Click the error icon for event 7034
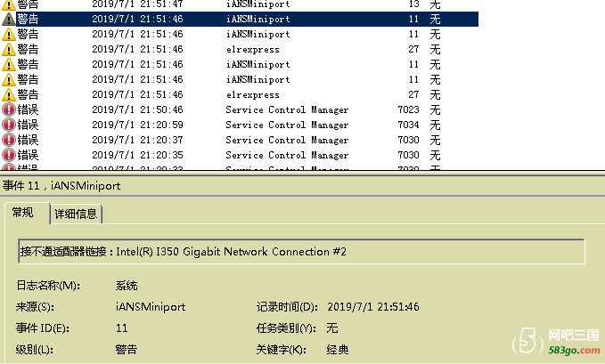 9,125
